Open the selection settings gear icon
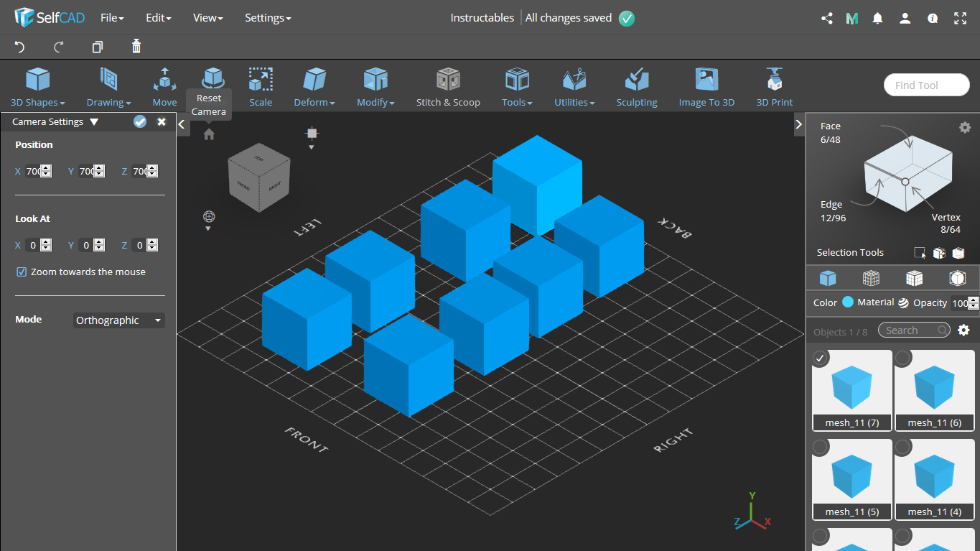980x551 pixels. [965, 127]
